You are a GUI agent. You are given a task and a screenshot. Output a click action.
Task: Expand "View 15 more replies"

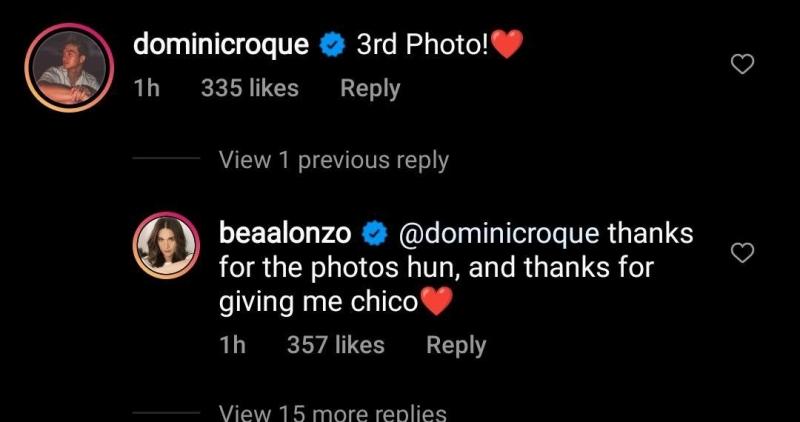pos(333,412)
